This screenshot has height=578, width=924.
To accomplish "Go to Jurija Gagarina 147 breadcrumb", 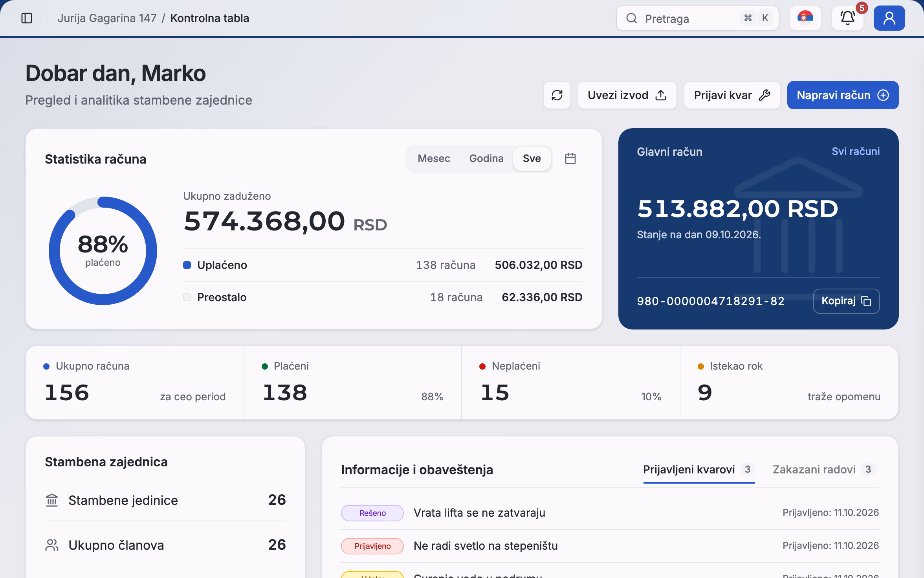I will (107, 18).
